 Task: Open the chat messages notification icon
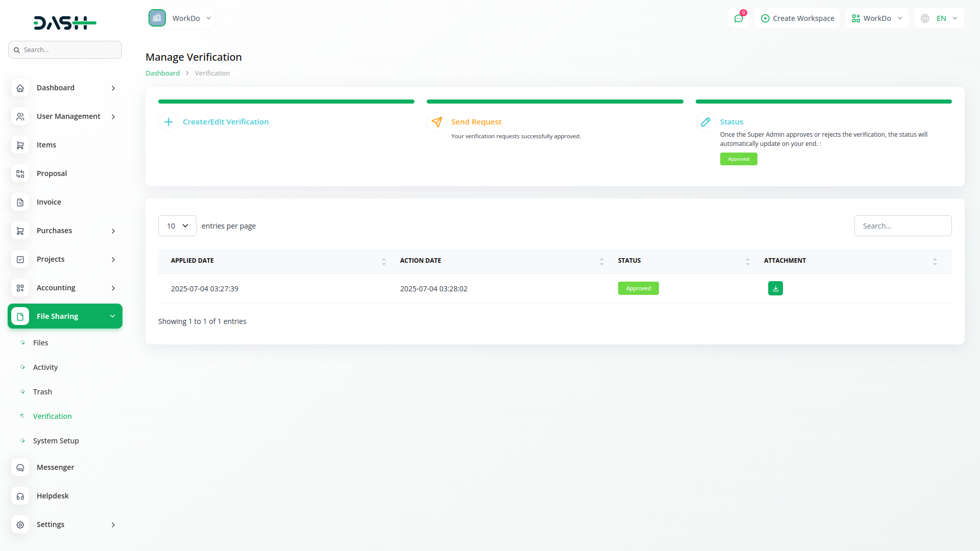pos(738,18)
